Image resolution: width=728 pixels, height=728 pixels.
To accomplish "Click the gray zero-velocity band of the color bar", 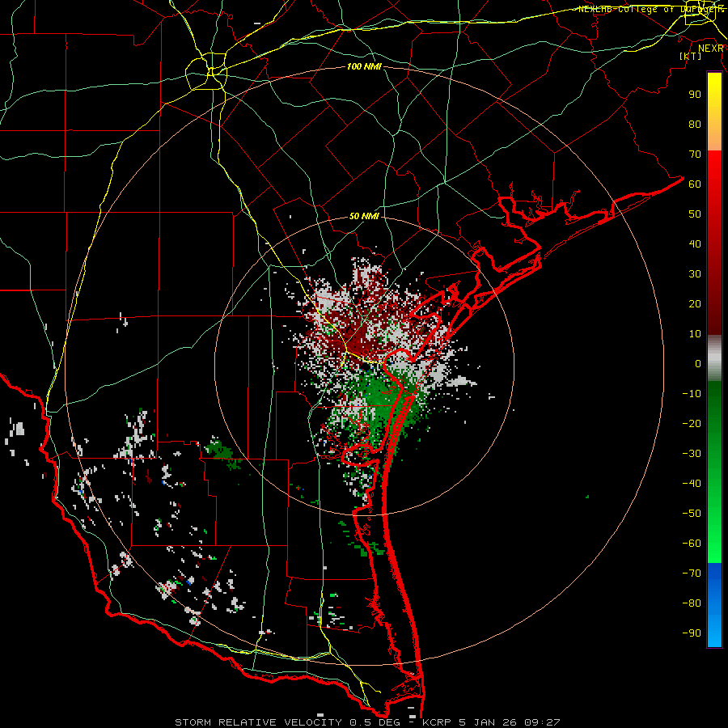I will click(x=714, y=358).
